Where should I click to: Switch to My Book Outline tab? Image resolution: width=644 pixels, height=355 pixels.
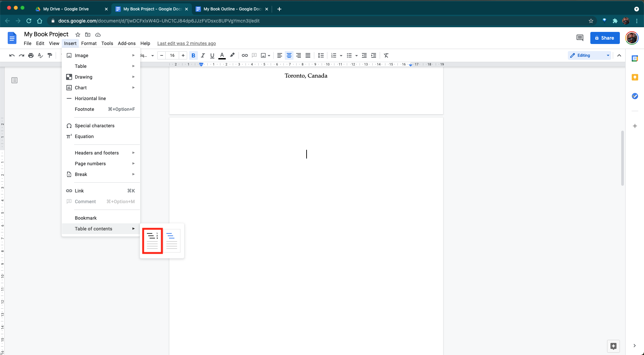[x=232, y=9]
